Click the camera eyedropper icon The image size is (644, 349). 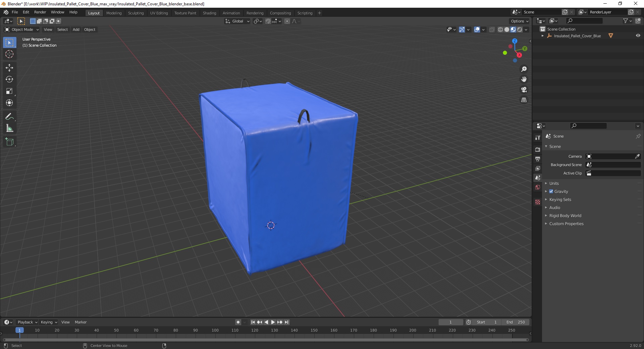637,156
